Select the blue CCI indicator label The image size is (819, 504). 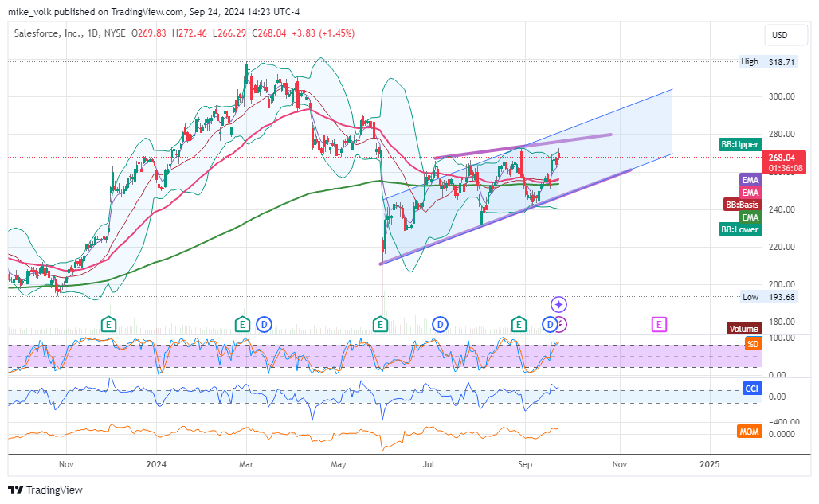(751, 389)
